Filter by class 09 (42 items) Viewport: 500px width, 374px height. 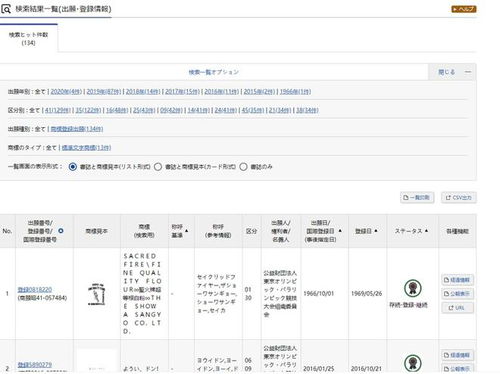pyautogui.click(x=171, y=110)
